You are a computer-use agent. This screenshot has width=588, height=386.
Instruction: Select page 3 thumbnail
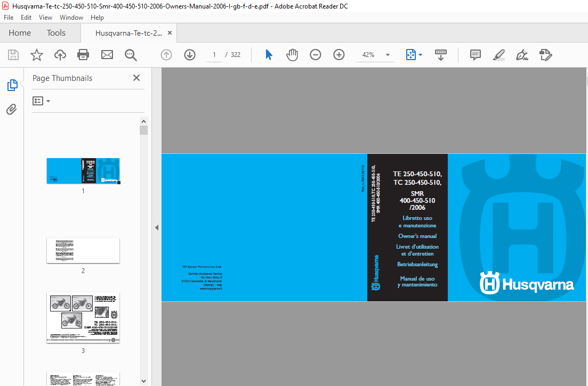point(83,317)
